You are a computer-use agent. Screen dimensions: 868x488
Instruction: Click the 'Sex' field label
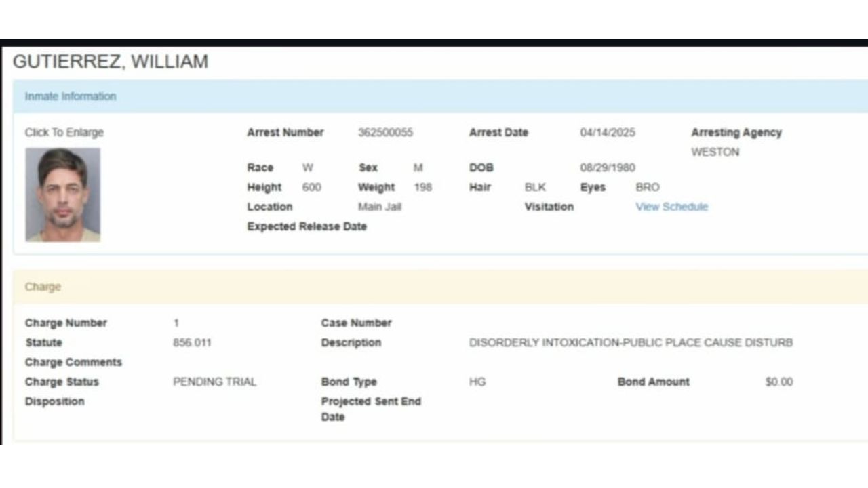click(x=368, y=167)
